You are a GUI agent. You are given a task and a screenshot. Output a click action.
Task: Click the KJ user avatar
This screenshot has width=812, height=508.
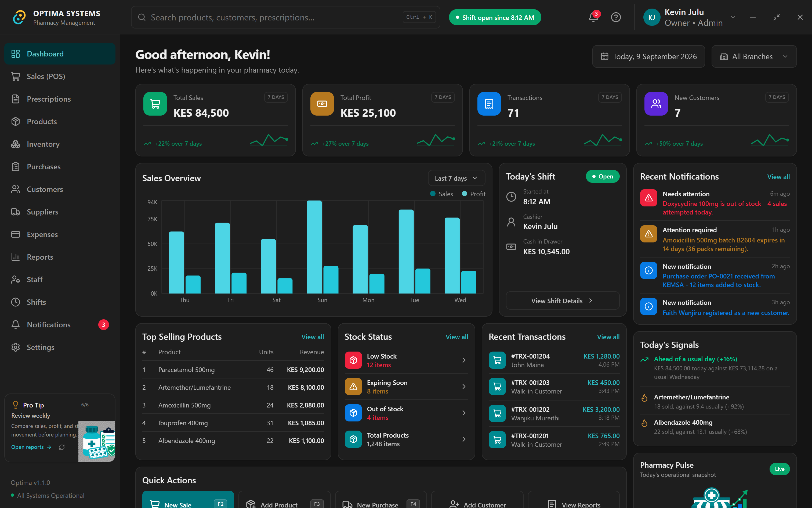[x=652, y=17]
